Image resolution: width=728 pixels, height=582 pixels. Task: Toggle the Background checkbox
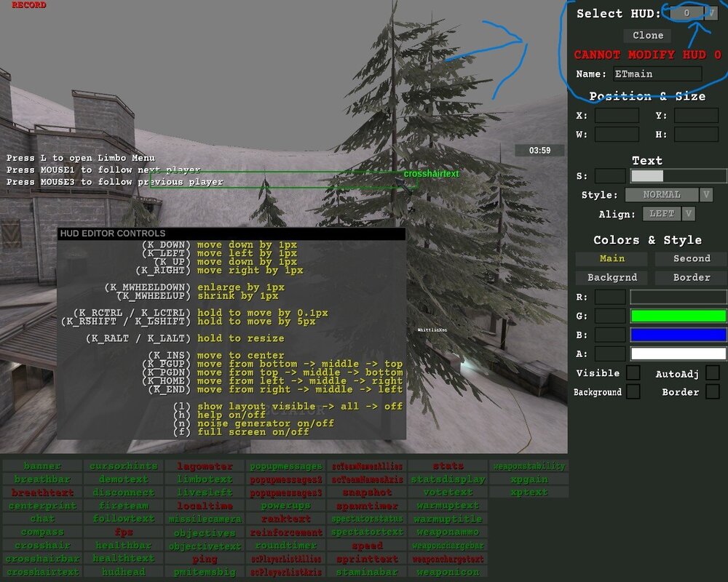(633, 391)
